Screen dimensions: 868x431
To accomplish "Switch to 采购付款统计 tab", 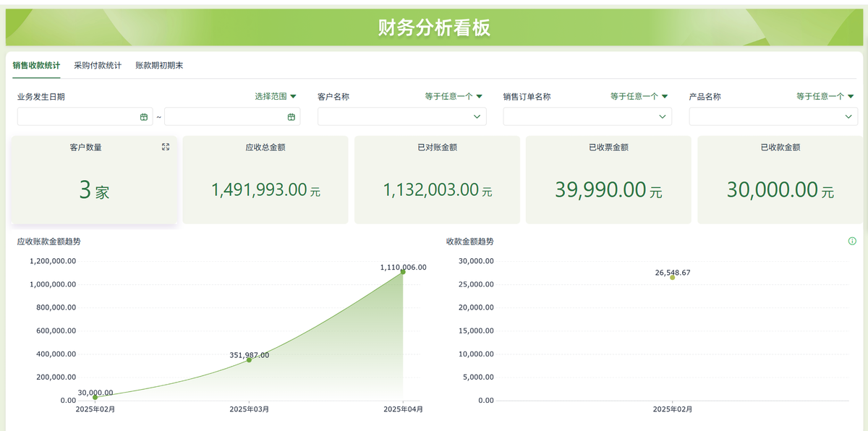I will pos(98,65).
